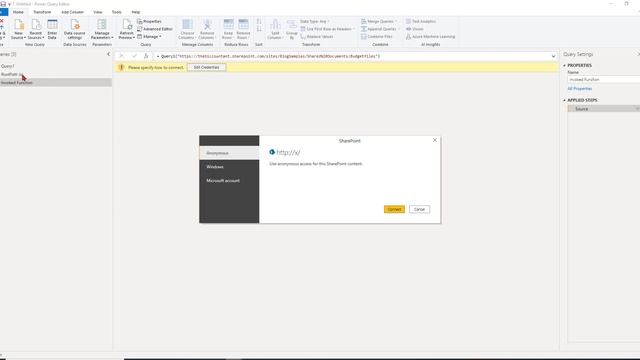Edit the query Name field

[604, 80]
